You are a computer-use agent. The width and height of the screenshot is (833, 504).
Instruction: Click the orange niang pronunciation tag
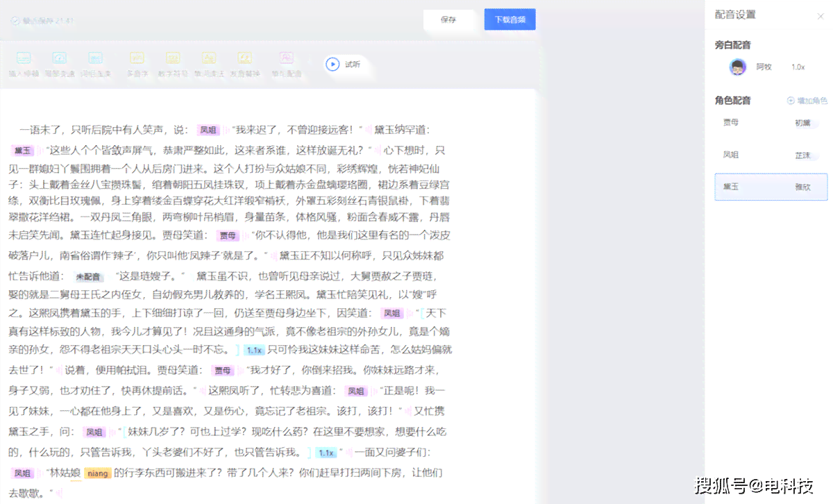tap(98, 473)
